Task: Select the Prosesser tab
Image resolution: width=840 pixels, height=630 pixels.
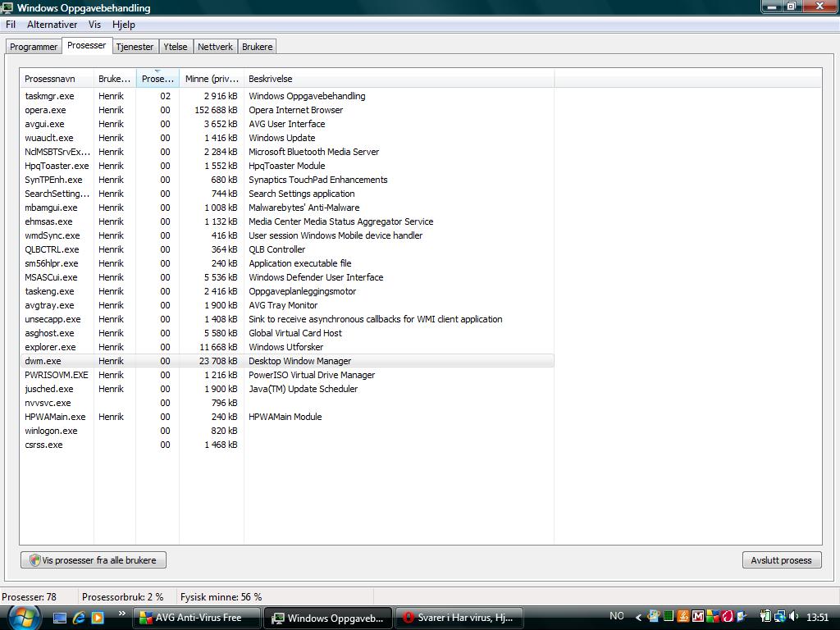Action: click(x=87, y=46)
